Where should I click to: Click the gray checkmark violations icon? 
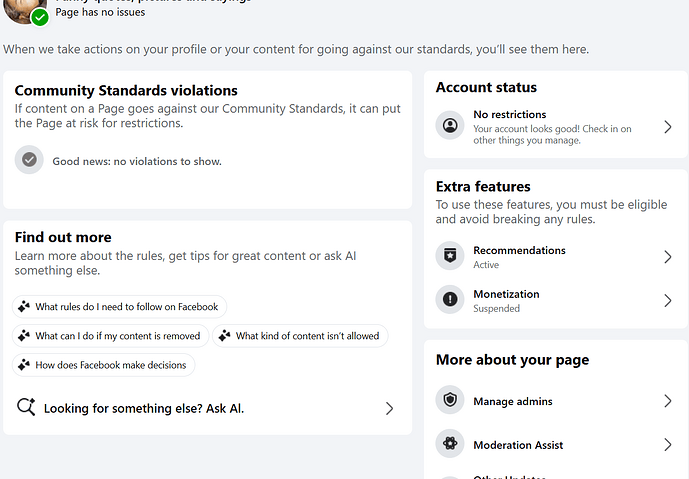tap(30, 160)
